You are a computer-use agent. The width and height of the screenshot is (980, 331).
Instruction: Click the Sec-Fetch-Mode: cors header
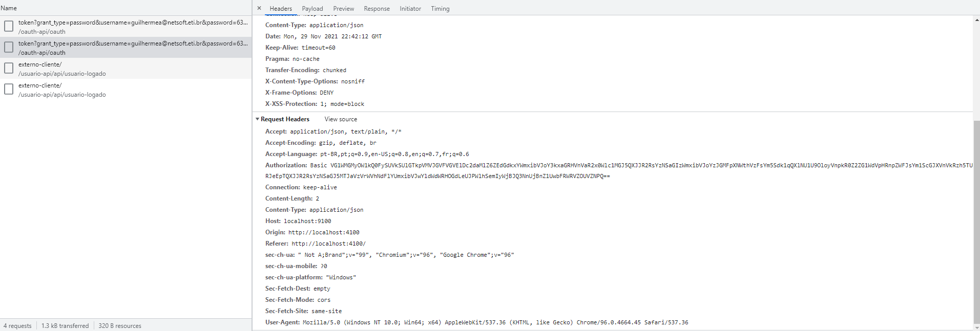[x=298, y=300]
